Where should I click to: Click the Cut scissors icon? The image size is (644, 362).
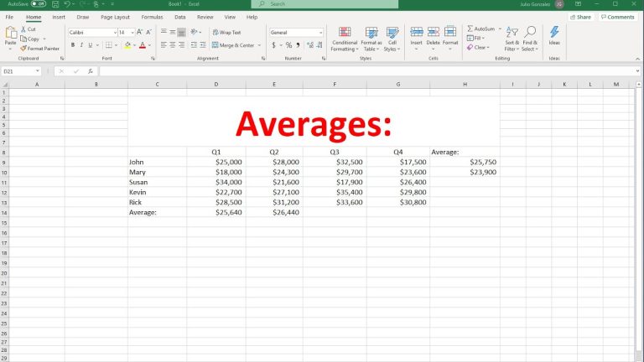23,28
